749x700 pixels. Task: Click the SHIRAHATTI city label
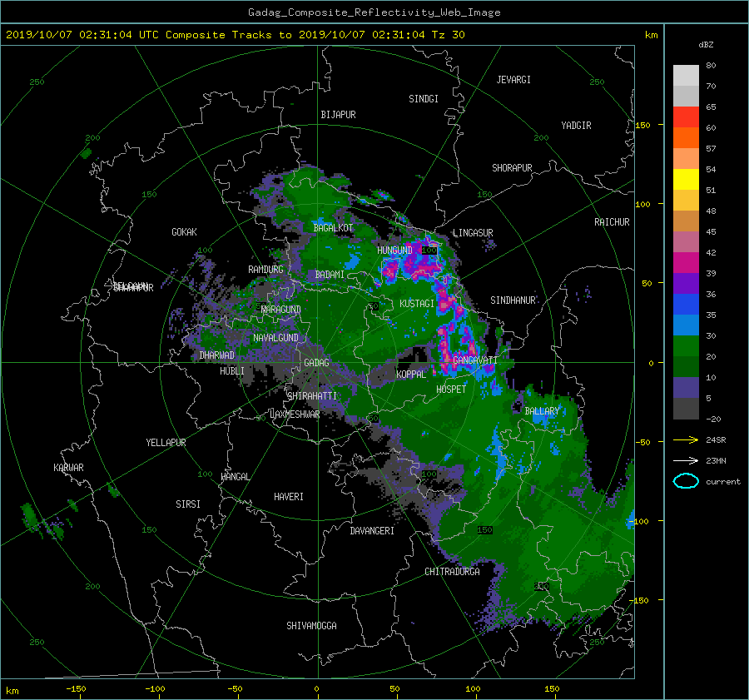tap(312, 396)
